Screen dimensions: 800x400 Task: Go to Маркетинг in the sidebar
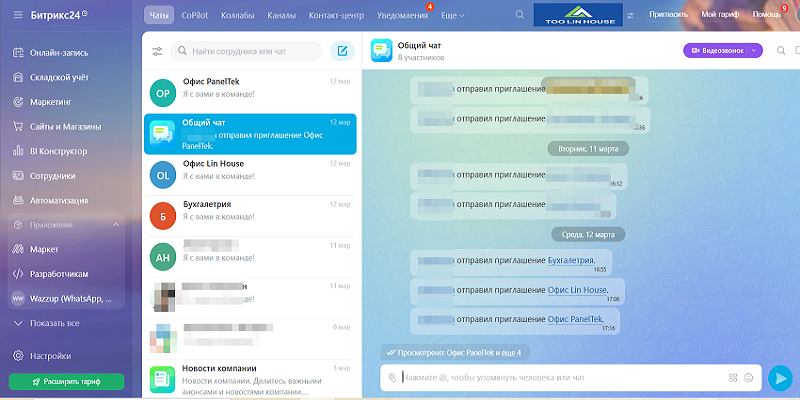pyautogui.click(x=51, y=102)
